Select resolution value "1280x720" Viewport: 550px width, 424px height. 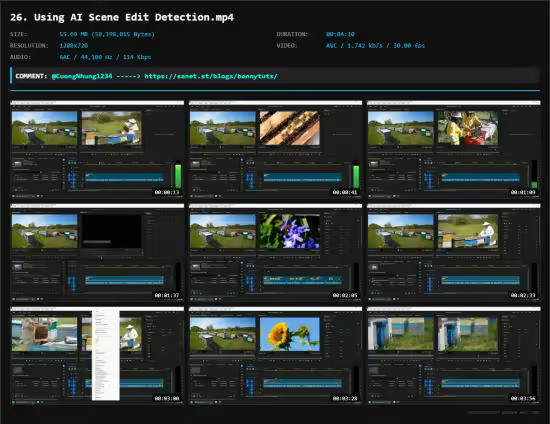tap(74, 46)
